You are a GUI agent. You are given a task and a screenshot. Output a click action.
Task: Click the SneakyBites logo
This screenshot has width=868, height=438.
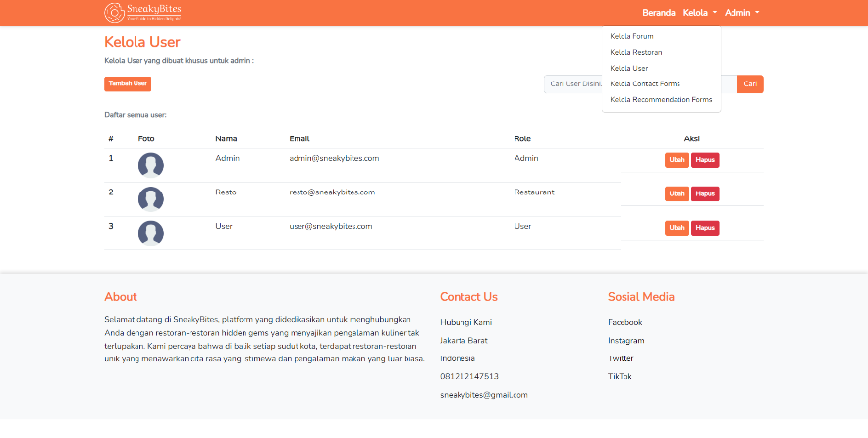(x=142, y=12)
